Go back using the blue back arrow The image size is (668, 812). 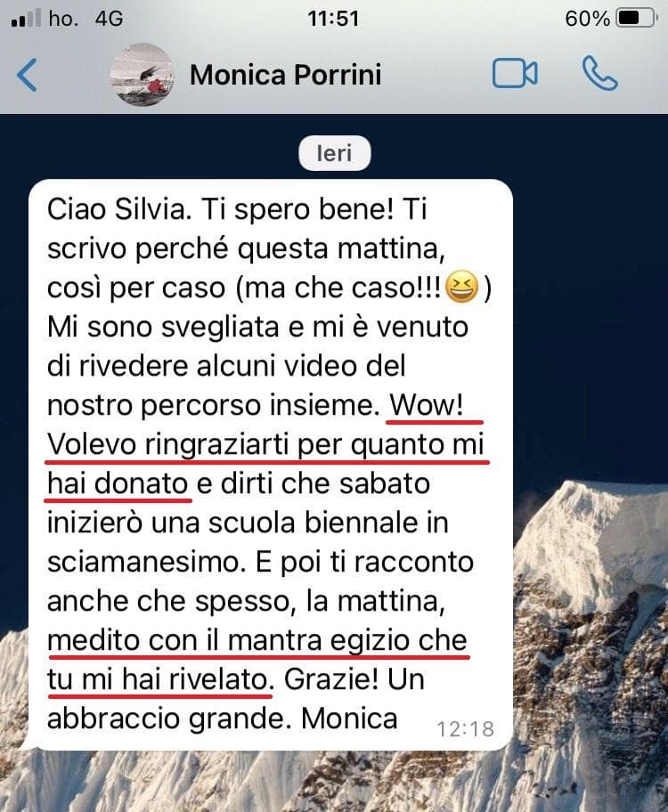[27, 75]
